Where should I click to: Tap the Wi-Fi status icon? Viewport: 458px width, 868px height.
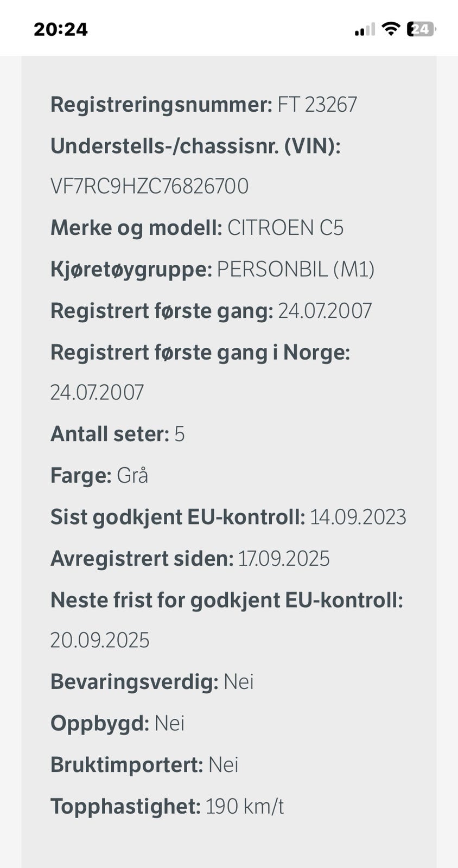click(x=391, y=28)
